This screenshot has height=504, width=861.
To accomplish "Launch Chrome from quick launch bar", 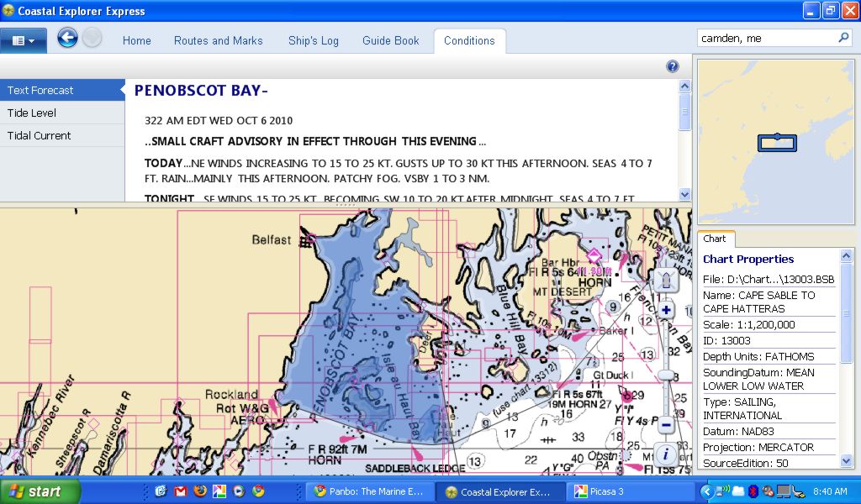I will point(258,491).
